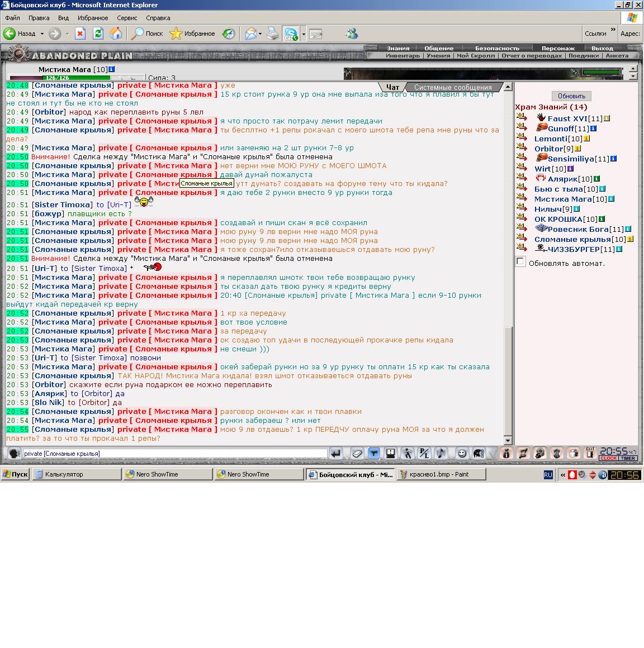
Task: Save chat log with floppy disk icon
Action: (x=390, y=454)
